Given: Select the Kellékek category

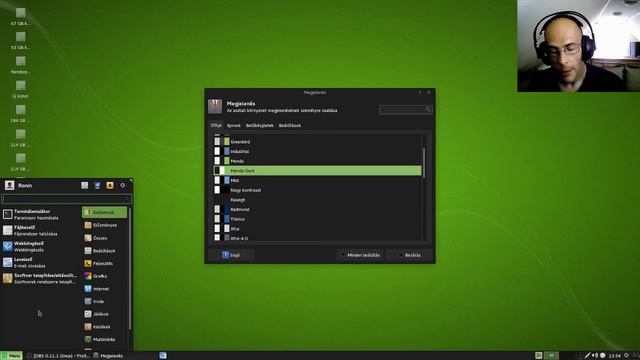Looking at the screenshot, I should (104, 327).
